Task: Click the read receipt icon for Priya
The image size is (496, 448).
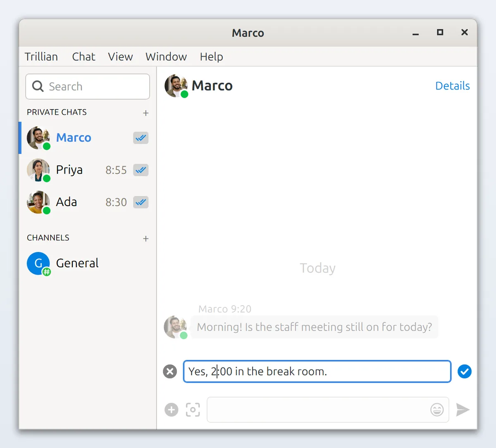Action: click(141, 170)
